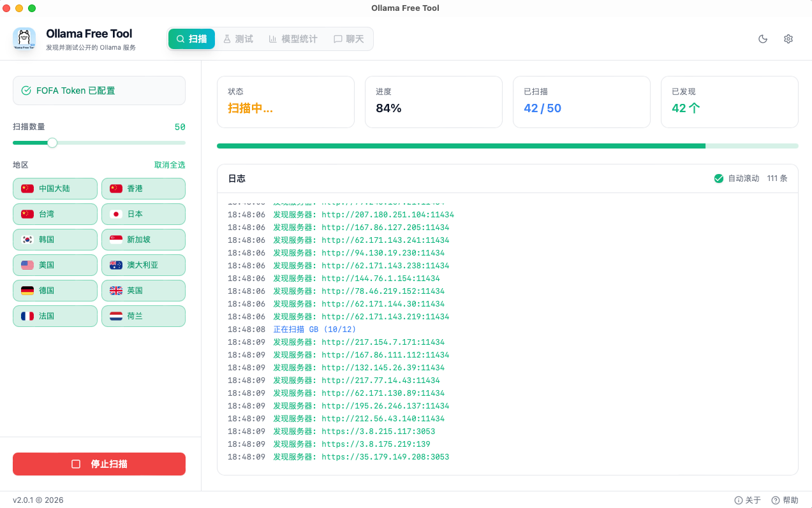This screenshot has height=508, width=812.
Task: Open the 模型统计 tab
Action: point(293,39)
